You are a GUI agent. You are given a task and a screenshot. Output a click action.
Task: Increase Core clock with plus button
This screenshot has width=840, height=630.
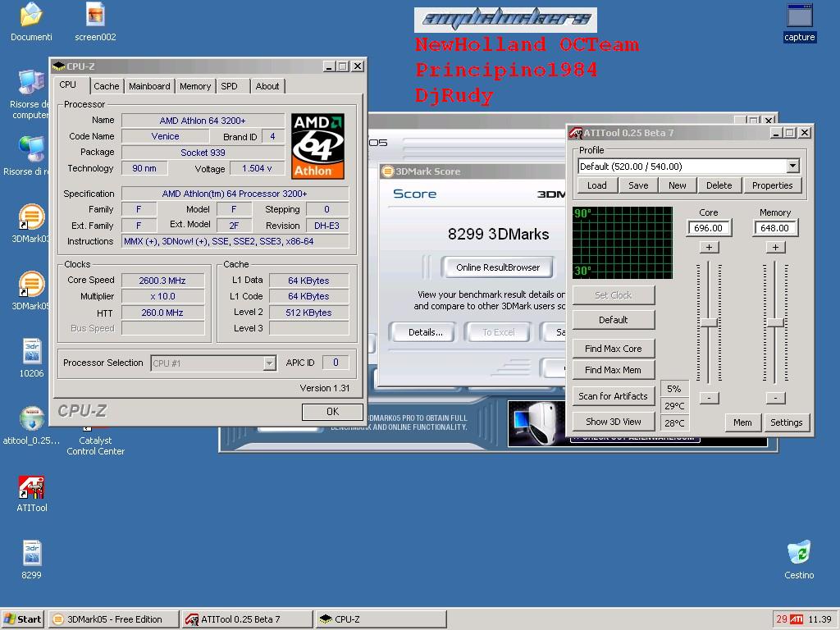(x=709, y=248)
